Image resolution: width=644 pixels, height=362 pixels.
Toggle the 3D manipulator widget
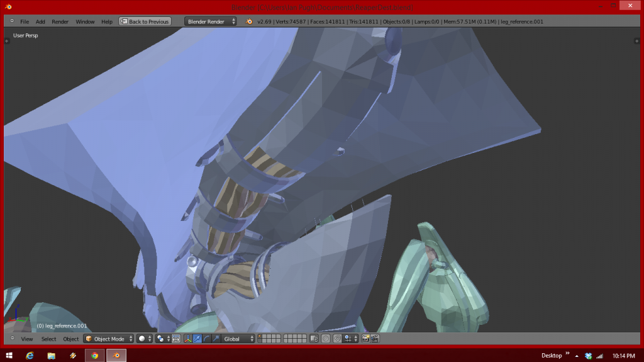pos(187,339)
